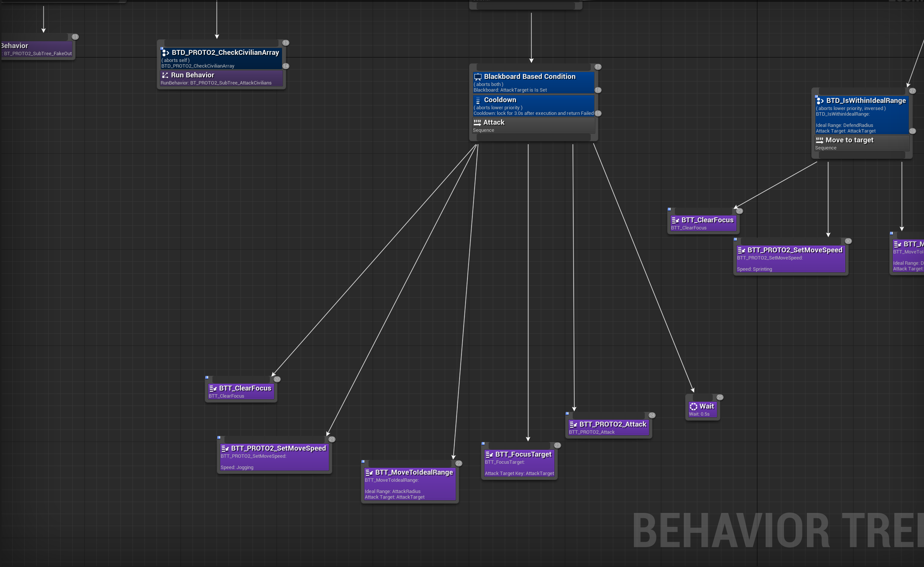The image size is (924, 567).
Task: Select the BTT_ClearFocus node under Attack
Action: tap(241, 392)
